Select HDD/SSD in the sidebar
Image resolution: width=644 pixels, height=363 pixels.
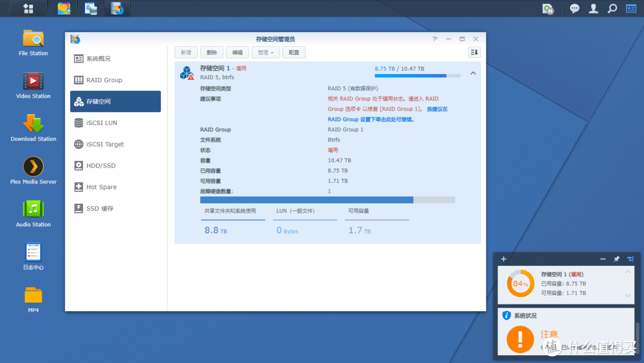tap(116, 166)
